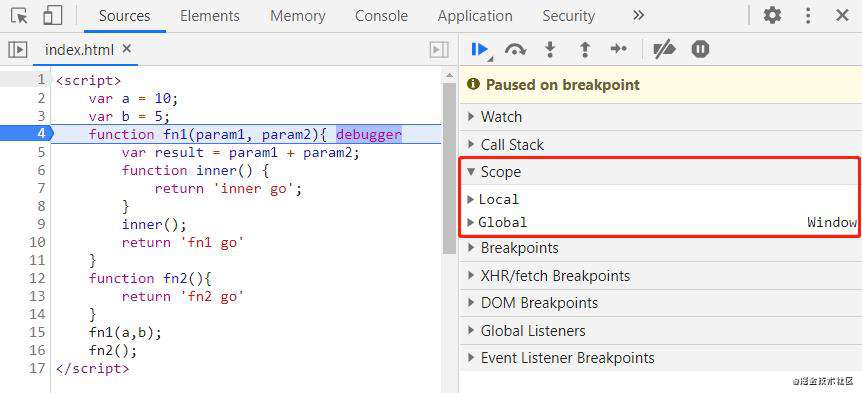Click 'function inner() {' declaration line
The image size is (862, 393).
tap(195, 170)
